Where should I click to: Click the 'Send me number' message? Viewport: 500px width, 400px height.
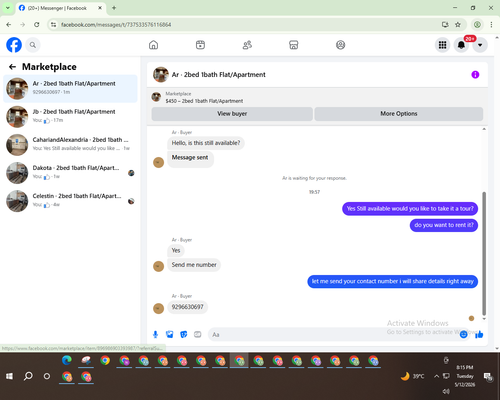point(194,265)
